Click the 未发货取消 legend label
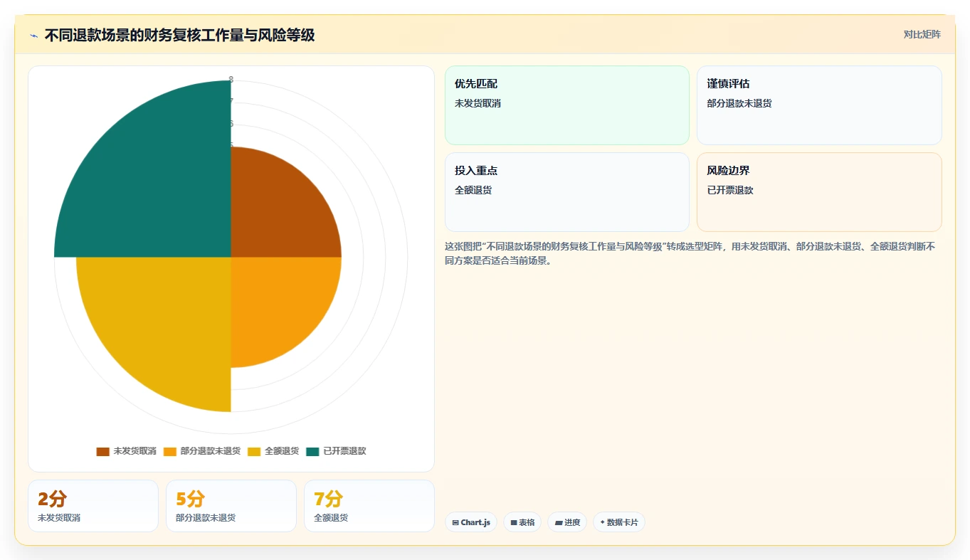Image resolution: width=970 pixels, height=560 pixels. click(x=135, y=451)
